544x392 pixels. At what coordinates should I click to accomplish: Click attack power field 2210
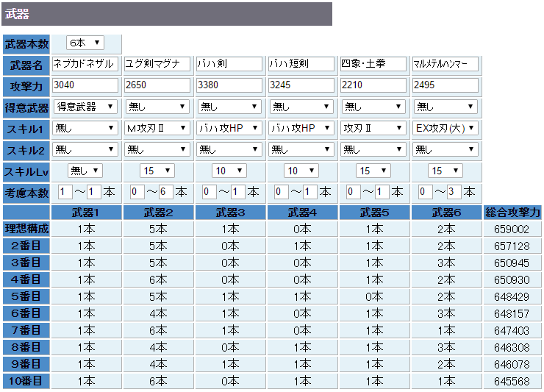373,85
